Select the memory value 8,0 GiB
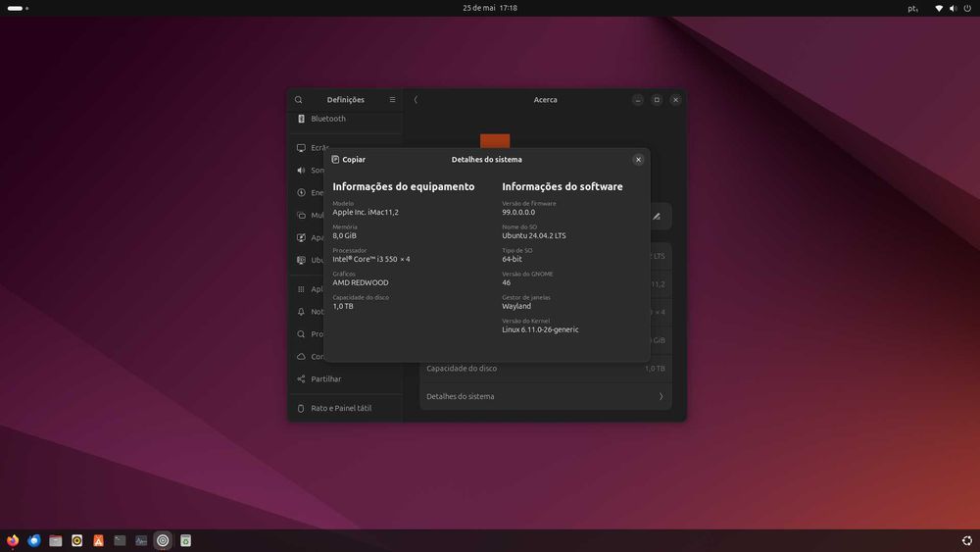The image size is (980, 552). 344,235
